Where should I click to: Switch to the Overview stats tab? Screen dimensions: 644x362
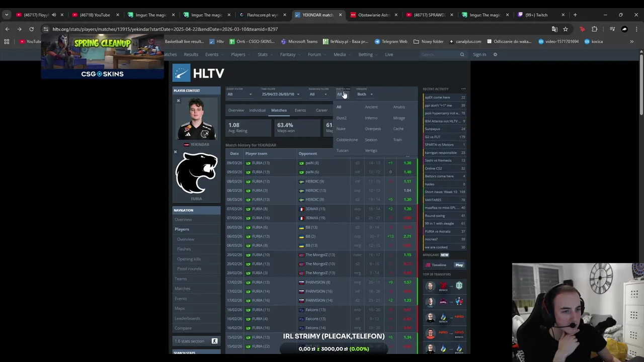236,110
